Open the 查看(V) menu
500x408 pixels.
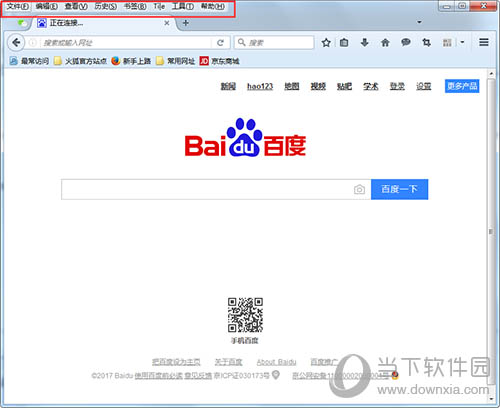tap(76, 6)
